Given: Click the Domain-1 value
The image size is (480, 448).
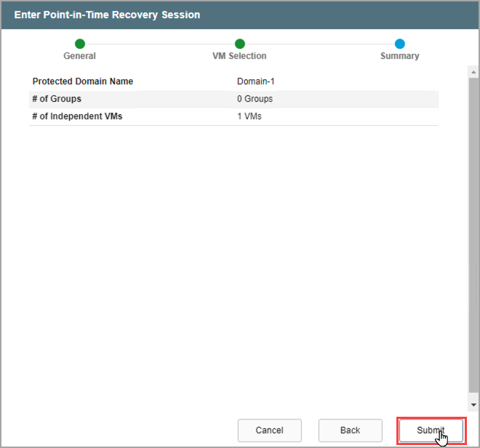Looking at the screenshot, I should pyautogui.click(x=255, y=81).
